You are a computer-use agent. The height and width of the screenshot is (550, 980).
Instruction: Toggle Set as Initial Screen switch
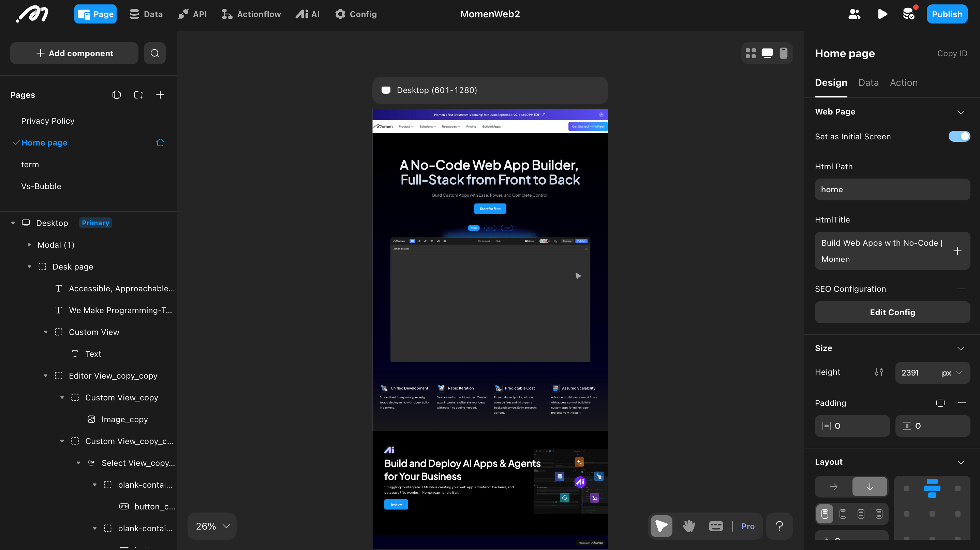click(x=959, y=136)
